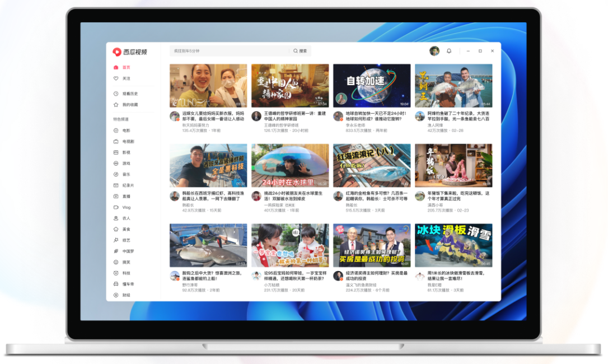Select the 电视剧 channel icon
Viewport: 608px width, 364px height.
click(115, 142)
